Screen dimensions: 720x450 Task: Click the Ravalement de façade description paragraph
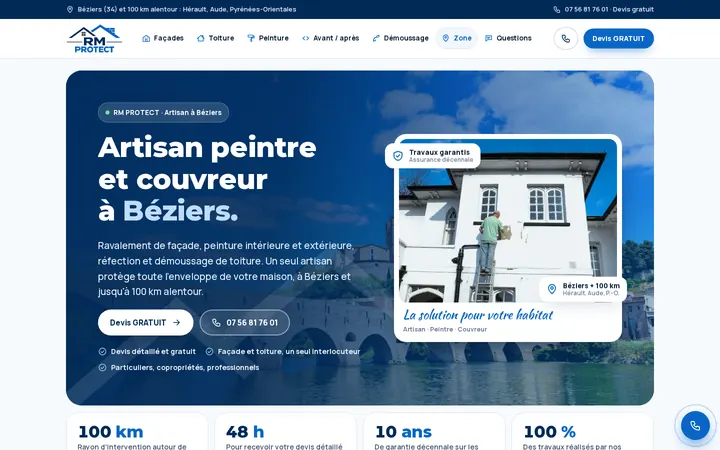pyautogui.click(x=226, y=269)
